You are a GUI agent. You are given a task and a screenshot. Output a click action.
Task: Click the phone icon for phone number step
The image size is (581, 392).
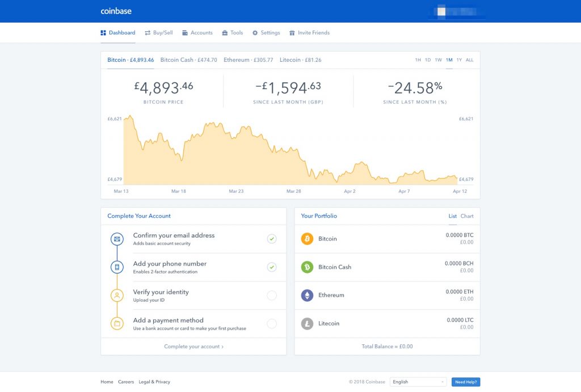click(x=117, y=267)
